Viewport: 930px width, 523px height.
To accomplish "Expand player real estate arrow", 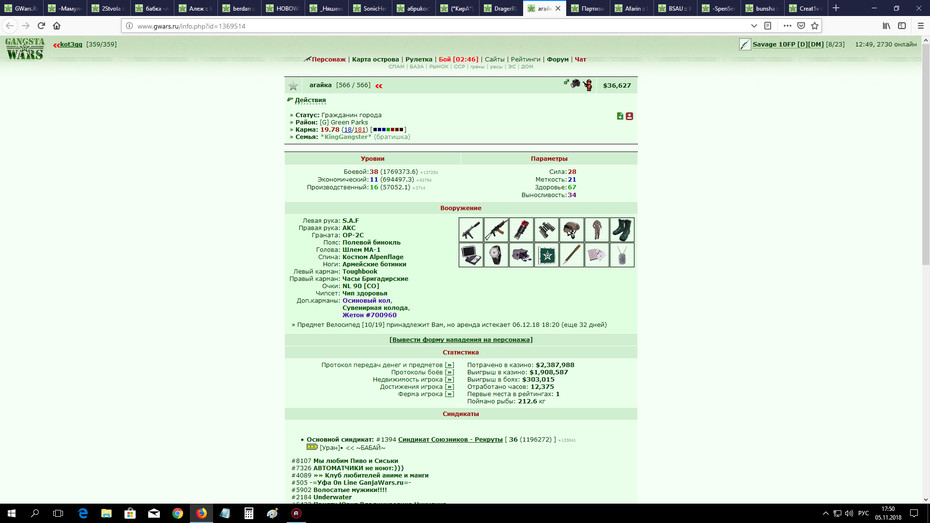I will tap(449, 380).
